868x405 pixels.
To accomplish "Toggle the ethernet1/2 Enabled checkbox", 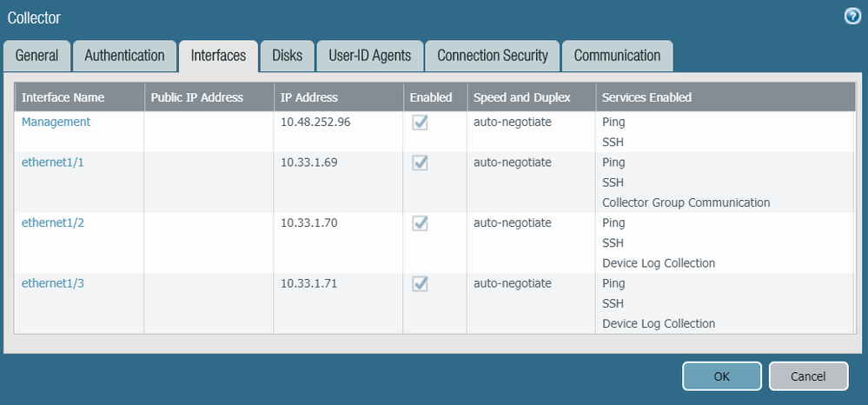I will (x=420, y=223).
